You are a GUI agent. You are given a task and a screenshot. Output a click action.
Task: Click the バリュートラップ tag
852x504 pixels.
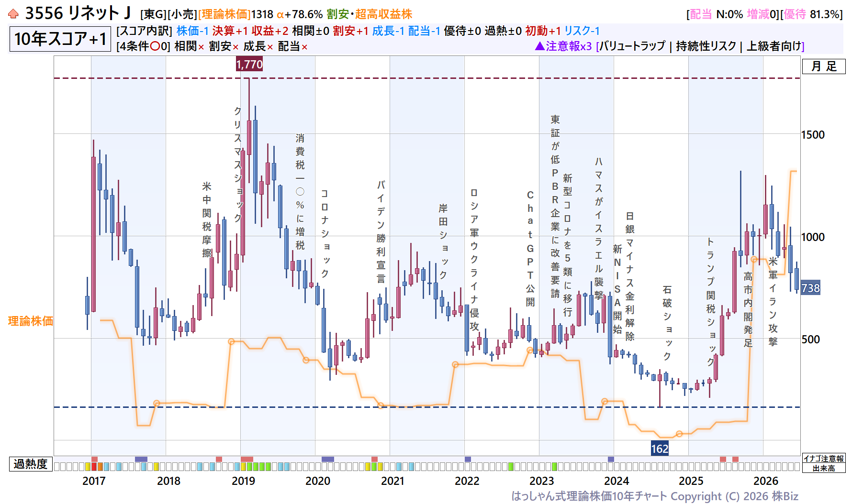pyautogui.click(x=632, y=46)
